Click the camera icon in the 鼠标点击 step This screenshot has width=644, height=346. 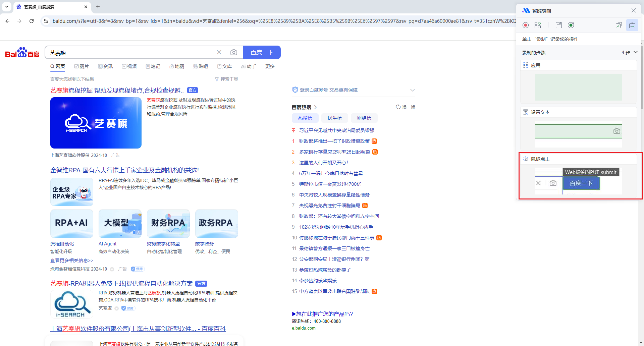(x=553, y=183)
